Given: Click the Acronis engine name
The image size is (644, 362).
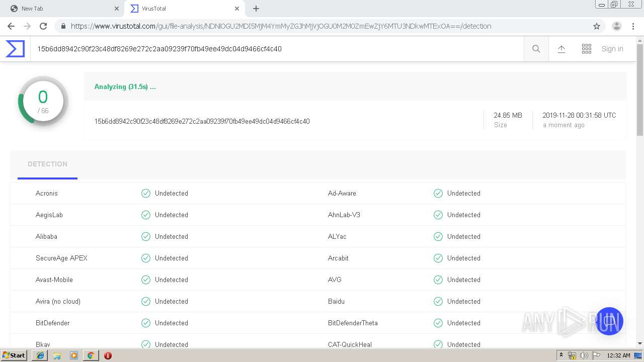Looking at the screenshot, I should tap(47, 193).
